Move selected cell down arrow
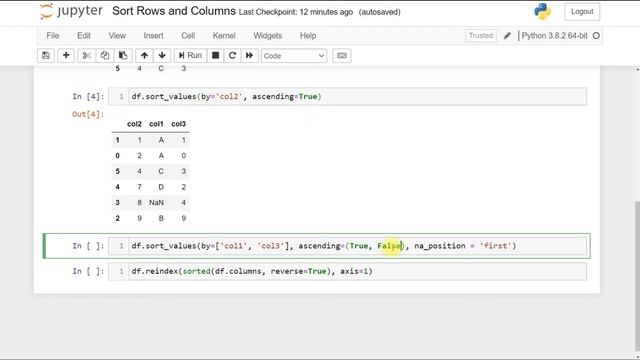Screen dimensions: 640x360 162,56
